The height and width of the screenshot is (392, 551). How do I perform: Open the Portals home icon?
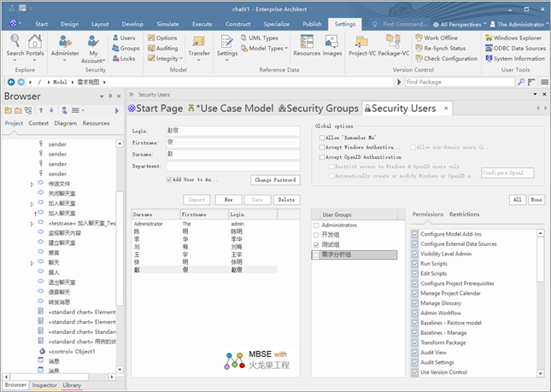point(35,46)
